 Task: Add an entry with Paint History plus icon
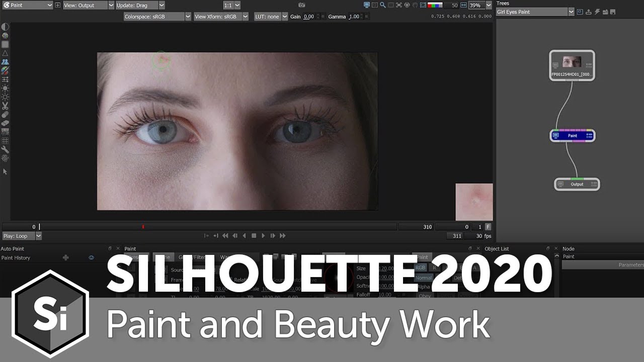65,257
